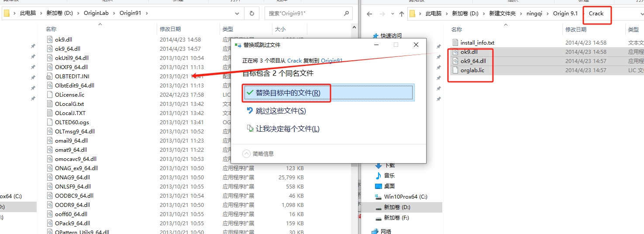
Task: Select ok9.dll icon in Origin91 window
Action: click(50, 39)
